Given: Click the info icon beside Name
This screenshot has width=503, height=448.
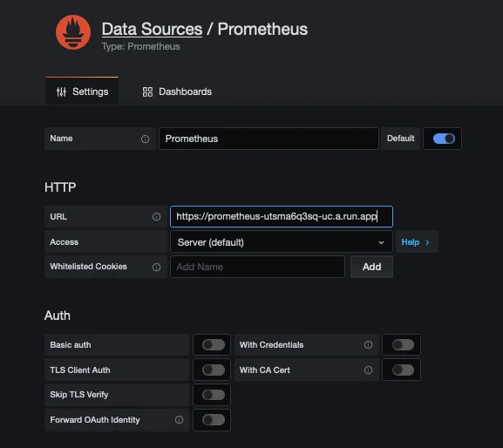Looking at the screenshot, I should pos(145,139).
